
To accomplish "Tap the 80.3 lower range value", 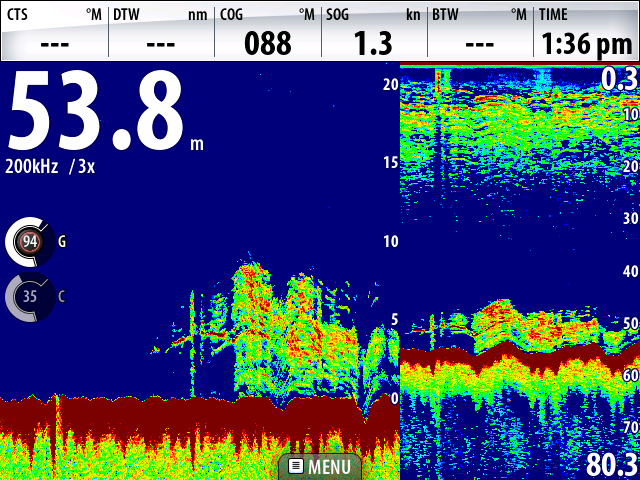I will 612,465.
